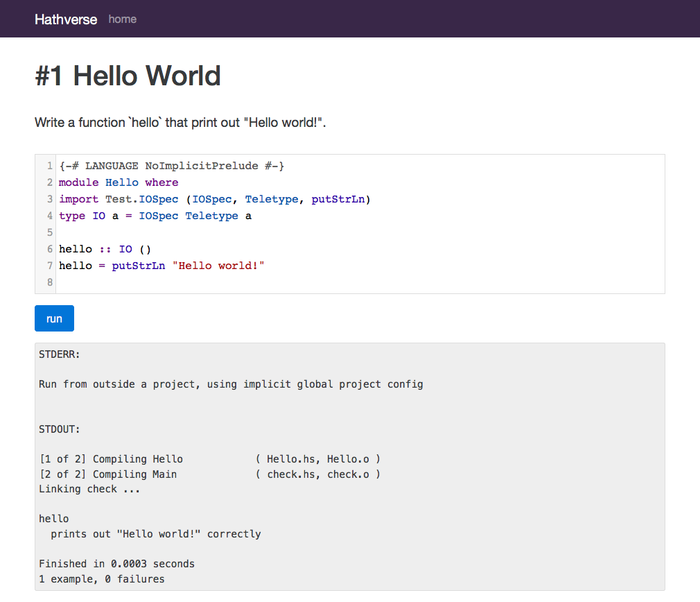The image size is (700, 602).
Task: Open the home navigation link
Action: (x=122, y=19)
